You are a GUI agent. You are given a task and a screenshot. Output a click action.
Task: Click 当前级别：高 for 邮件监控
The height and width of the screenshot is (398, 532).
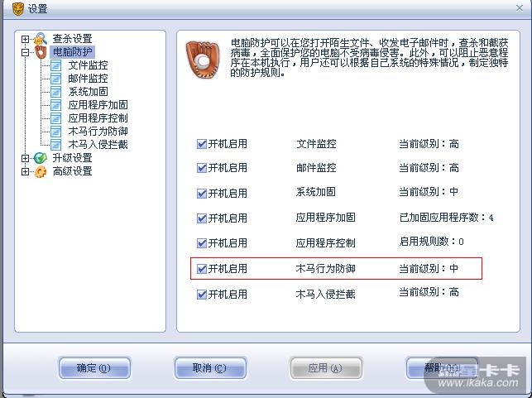pyautogui.click(x=429, y=168)
